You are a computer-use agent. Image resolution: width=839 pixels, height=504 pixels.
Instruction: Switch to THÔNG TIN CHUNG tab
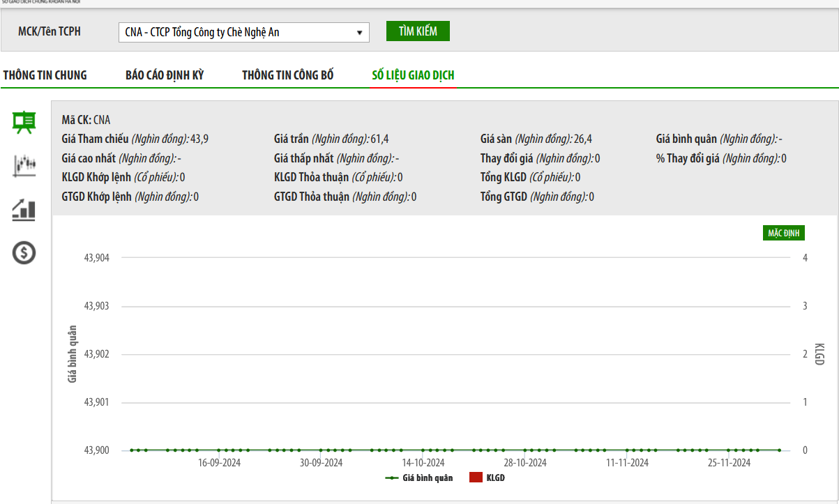pos(45,75)
